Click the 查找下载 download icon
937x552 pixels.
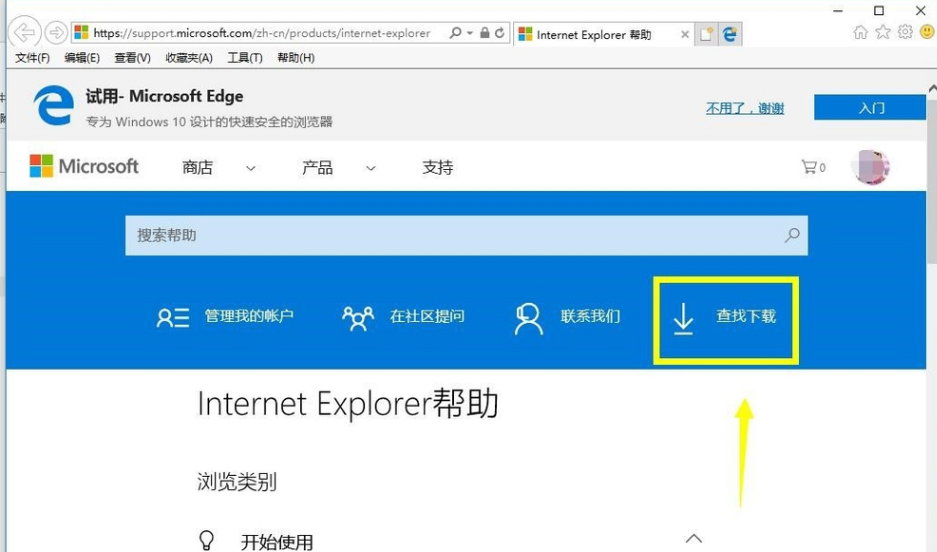(x=683, y=318)
